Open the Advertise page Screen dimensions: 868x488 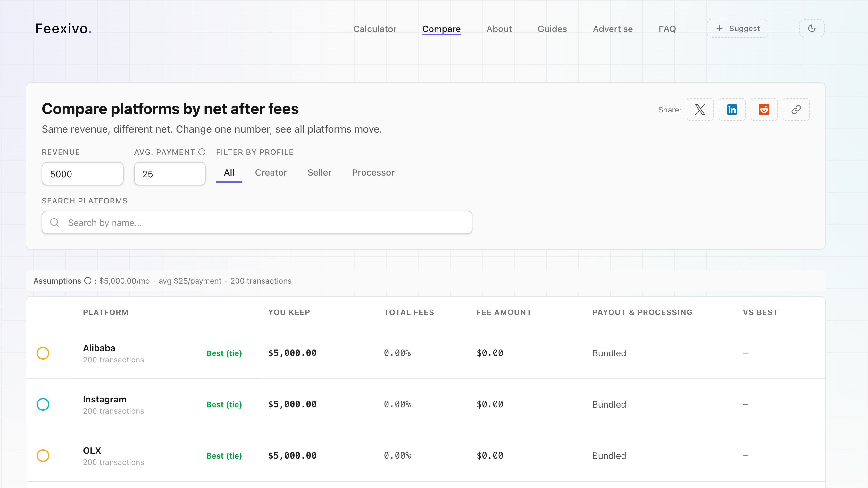[x=613, y=29]
